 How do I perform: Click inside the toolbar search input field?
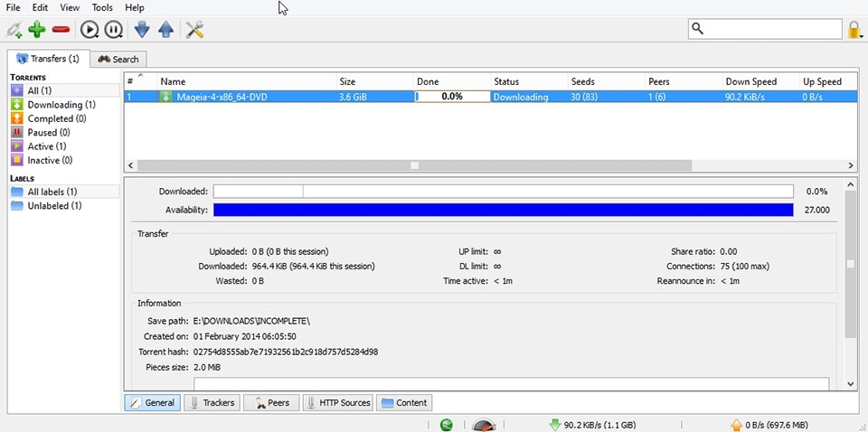coord(765,29)
